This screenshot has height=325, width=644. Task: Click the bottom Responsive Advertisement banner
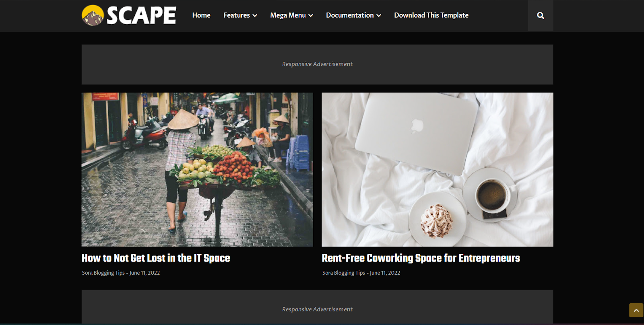[317, 307]
